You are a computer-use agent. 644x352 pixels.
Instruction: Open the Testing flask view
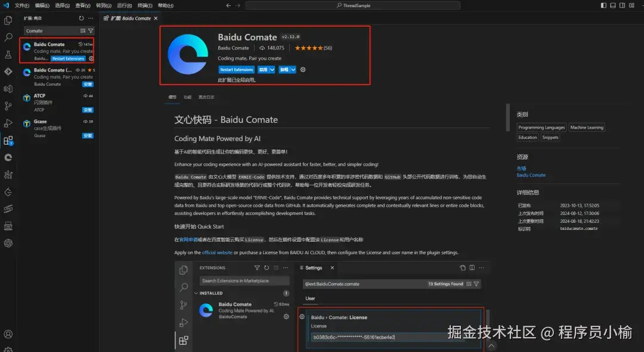tap(8, 55)
